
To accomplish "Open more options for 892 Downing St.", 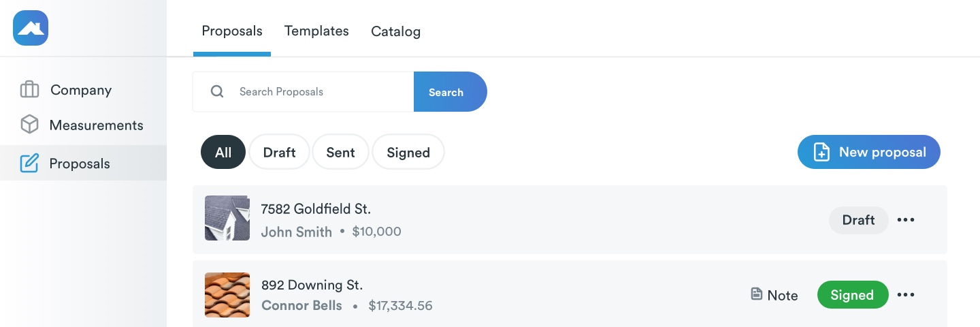I will 906,295.
